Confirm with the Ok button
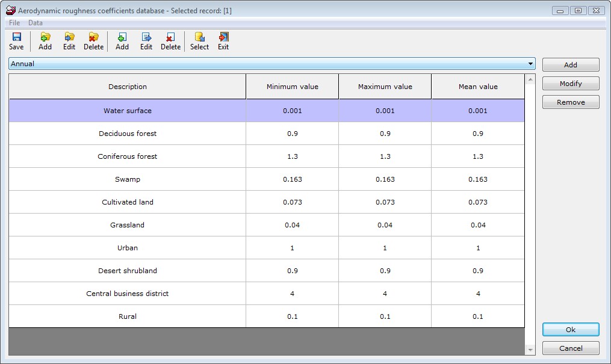Screen dimensions: 611x364 (570, 330)
